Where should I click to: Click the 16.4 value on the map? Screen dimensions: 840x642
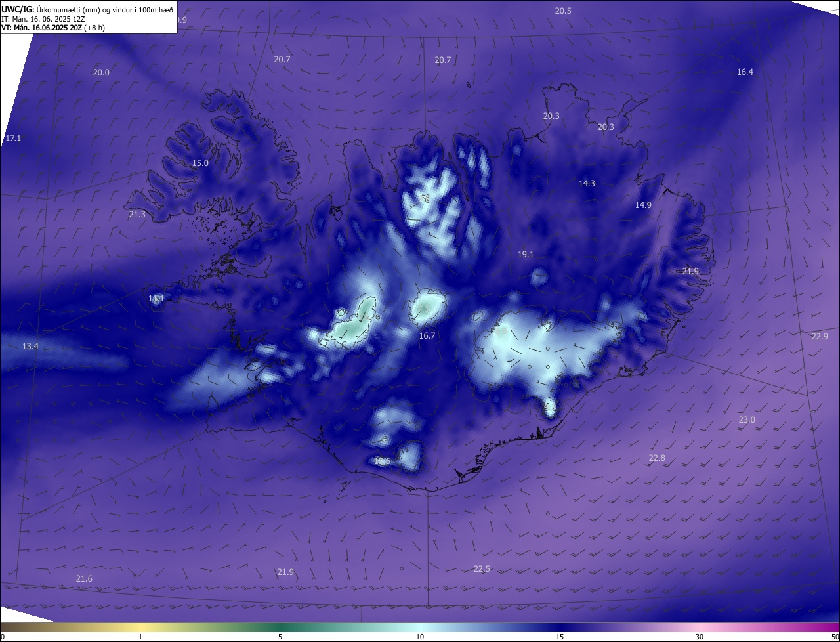[745, 72]
